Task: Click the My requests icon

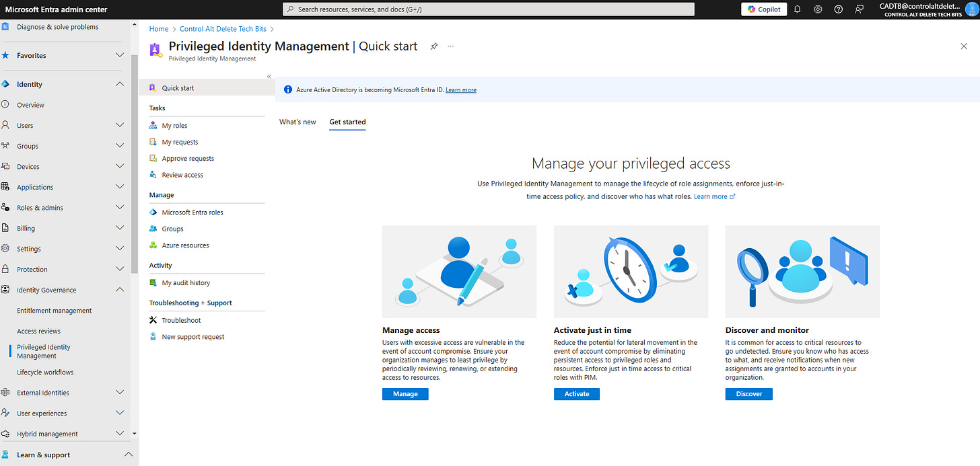Action: [153, 142]
